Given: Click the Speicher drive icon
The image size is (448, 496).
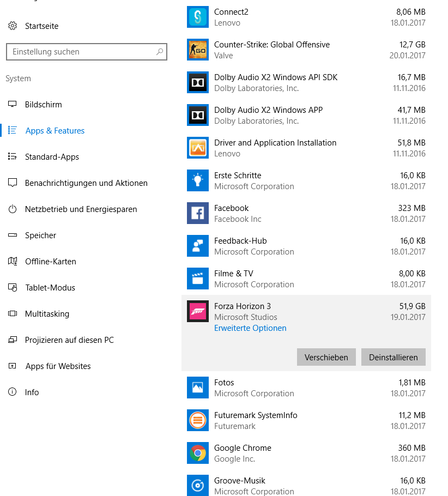Looking at the screenshot, I should [13, 235].
